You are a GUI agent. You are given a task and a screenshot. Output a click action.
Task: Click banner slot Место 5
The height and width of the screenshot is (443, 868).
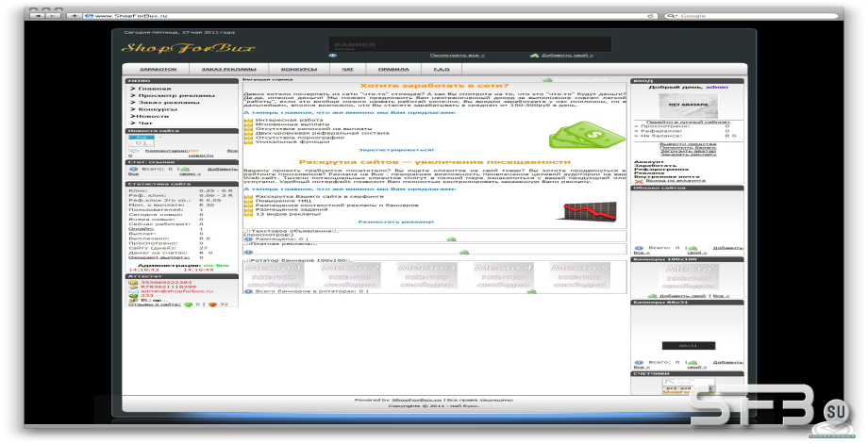pos(580,275)
